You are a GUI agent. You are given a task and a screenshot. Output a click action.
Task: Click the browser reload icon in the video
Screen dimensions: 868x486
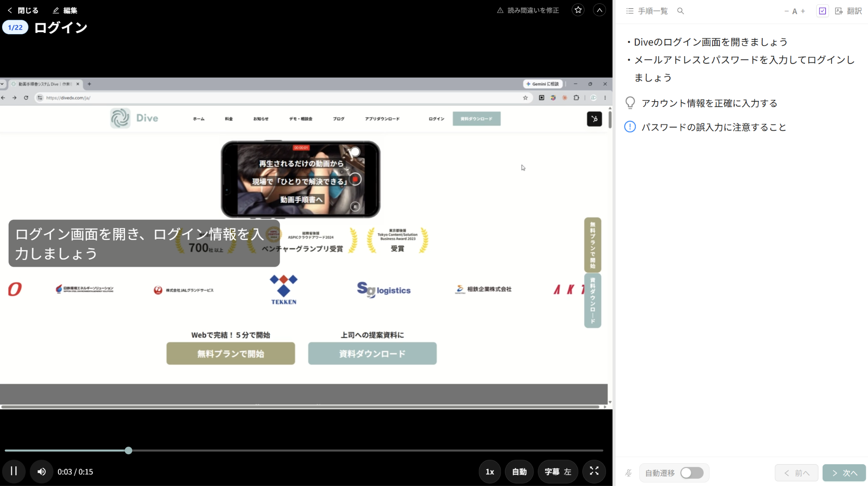26,98
